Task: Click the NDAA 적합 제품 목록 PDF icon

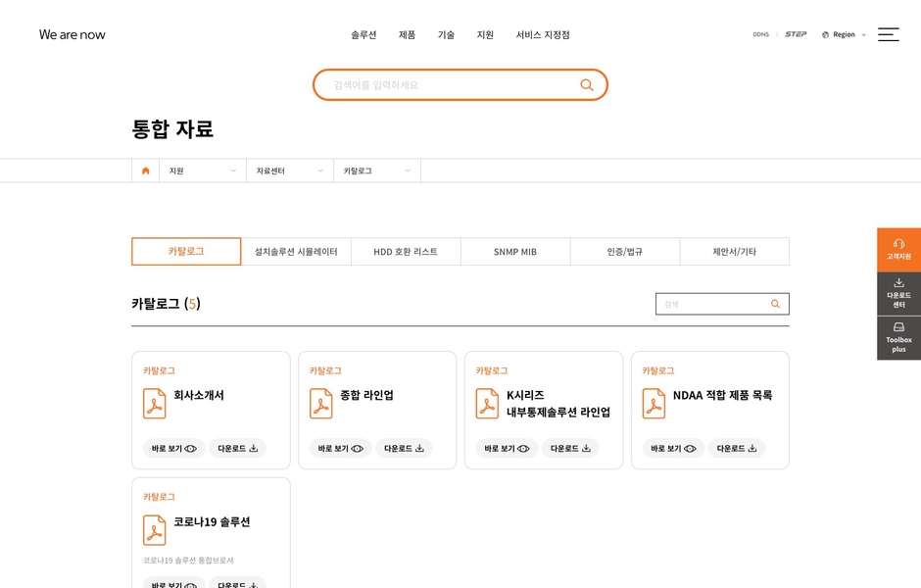Action: [654, 403]
